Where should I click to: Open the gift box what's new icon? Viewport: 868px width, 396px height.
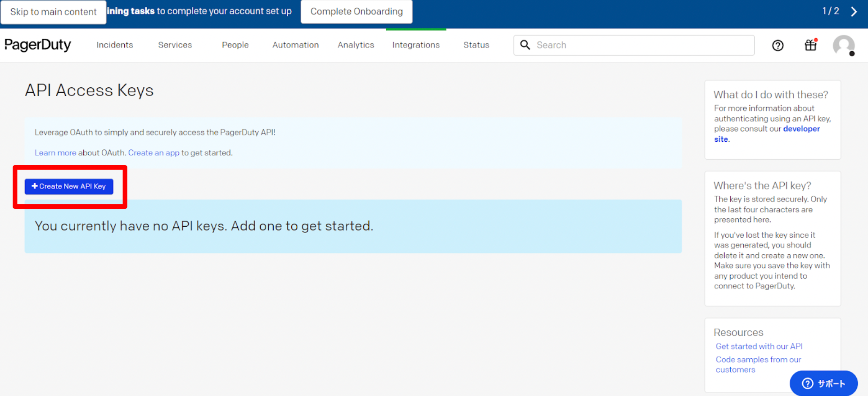810,45
